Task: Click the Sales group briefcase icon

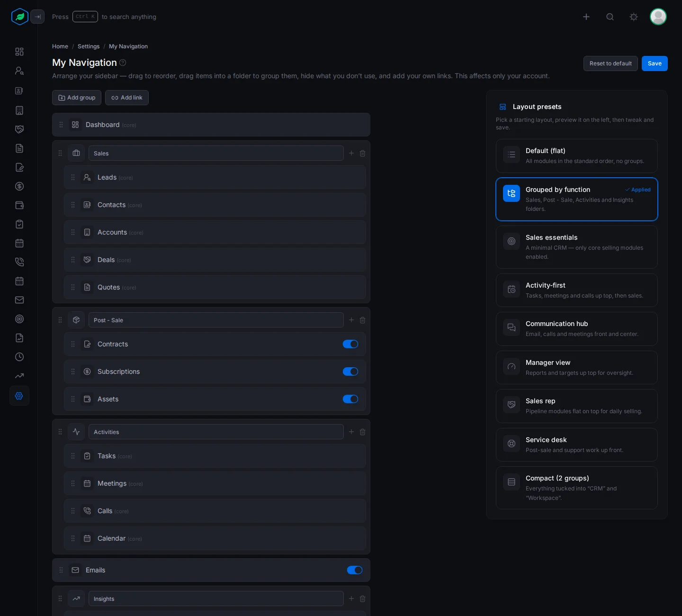Action: click(x=76, y=153)
